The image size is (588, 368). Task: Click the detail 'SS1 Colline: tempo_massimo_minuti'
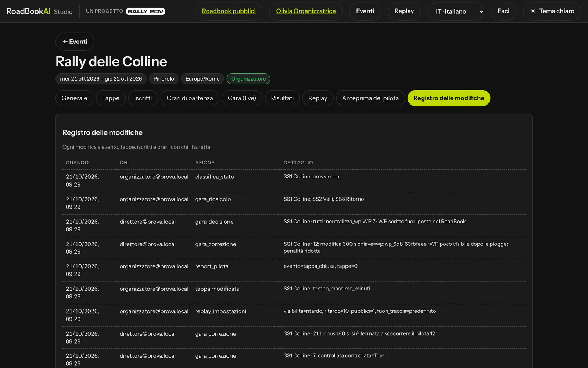(x=327, y=289)
